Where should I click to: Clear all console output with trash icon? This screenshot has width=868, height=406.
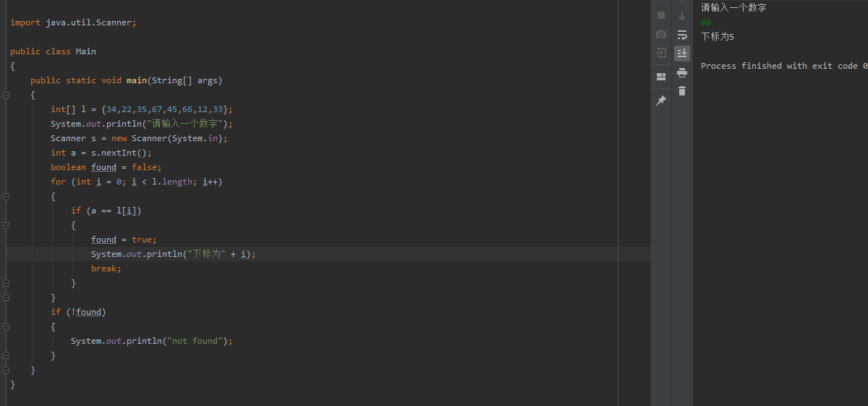[x=682, y=91]
